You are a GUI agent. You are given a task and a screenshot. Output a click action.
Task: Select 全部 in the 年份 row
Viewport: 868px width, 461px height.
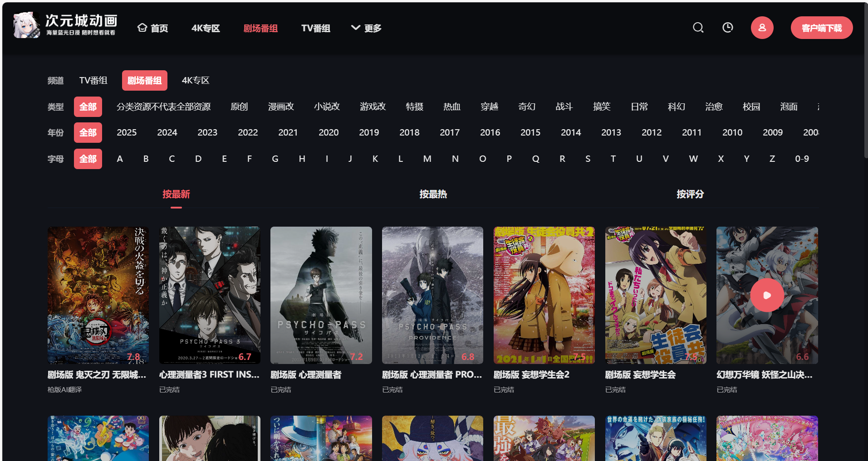pyautogui.click(x=88, y=132)
